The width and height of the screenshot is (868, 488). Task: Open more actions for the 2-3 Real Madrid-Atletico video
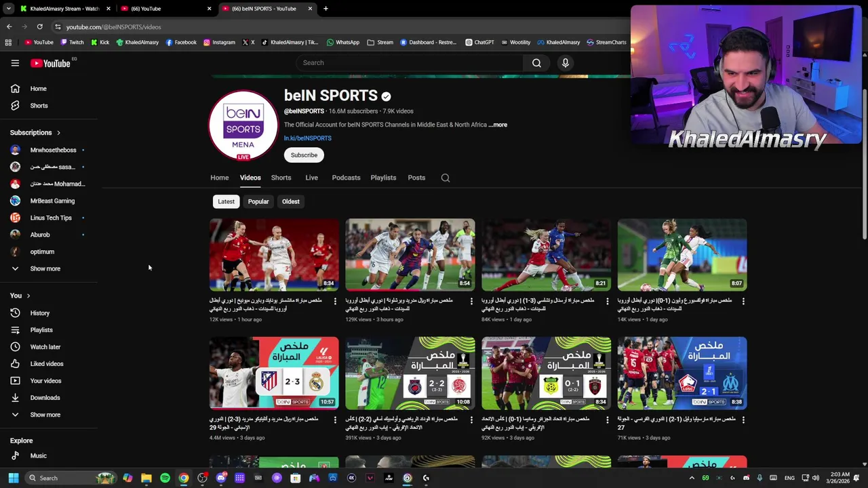pyautogui.click(x=335, y=420)
